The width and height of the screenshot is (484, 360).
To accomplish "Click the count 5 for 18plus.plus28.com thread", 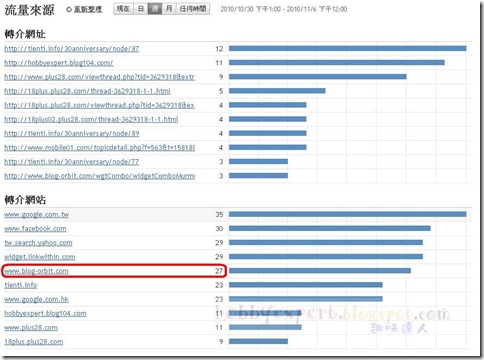I will tap(221, 91).
